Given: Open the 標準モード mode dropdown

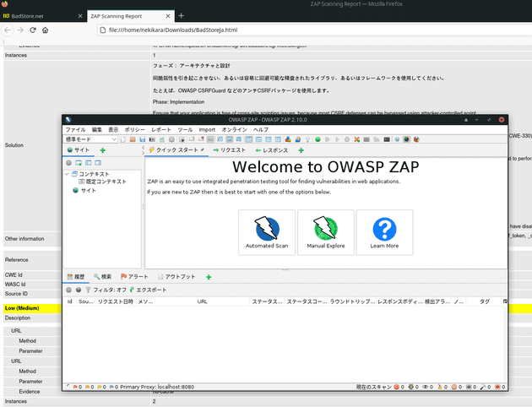Looking at the screenshot, I should tap(90, 139).
